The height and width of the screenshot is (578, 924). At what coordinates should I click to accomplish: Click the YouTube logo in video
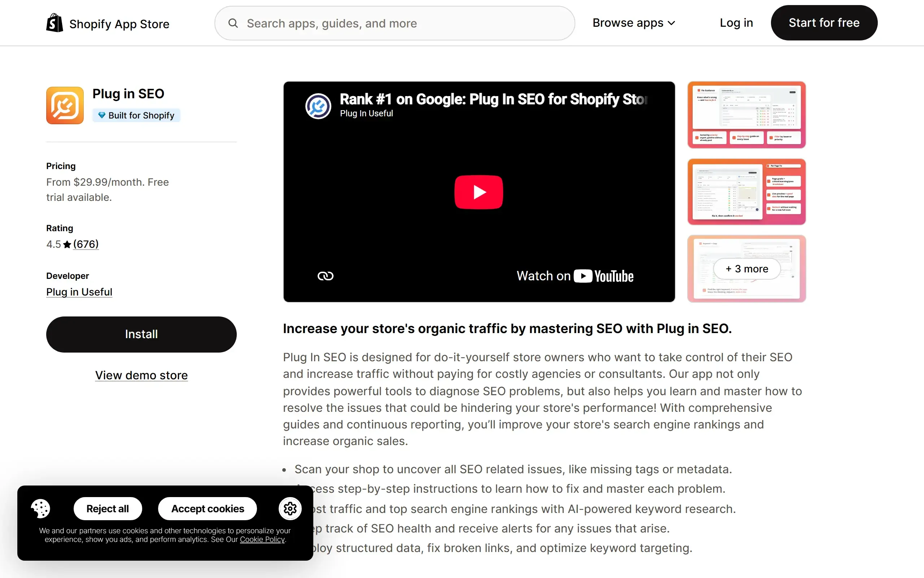(x=603, y=276)
